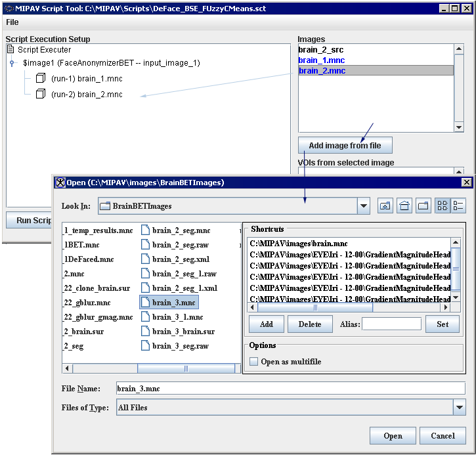Click the Shortcuts horizontal scrollbar
This screenshot has height=455, width=476.
click(348, 307)
